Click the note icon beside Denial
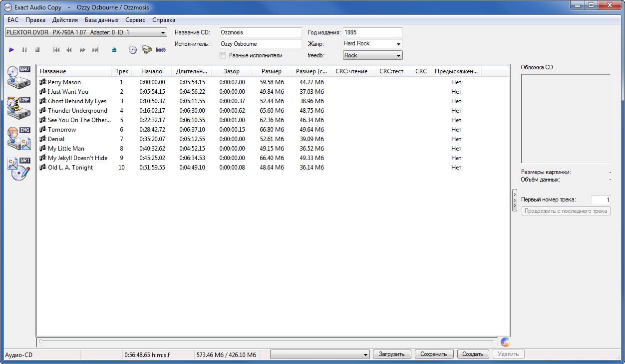Viewport: 625px width, 364px height. [43, 139]
